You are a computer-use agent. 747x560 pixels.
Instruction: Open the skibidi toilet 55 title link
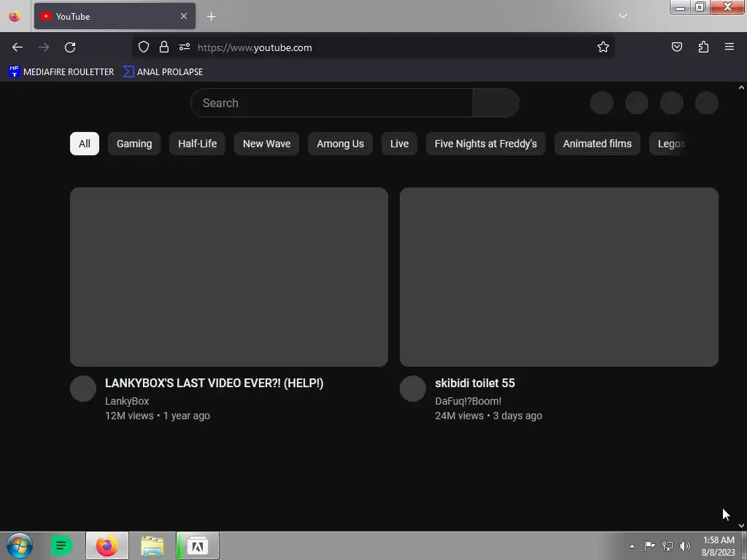point(475,384)
